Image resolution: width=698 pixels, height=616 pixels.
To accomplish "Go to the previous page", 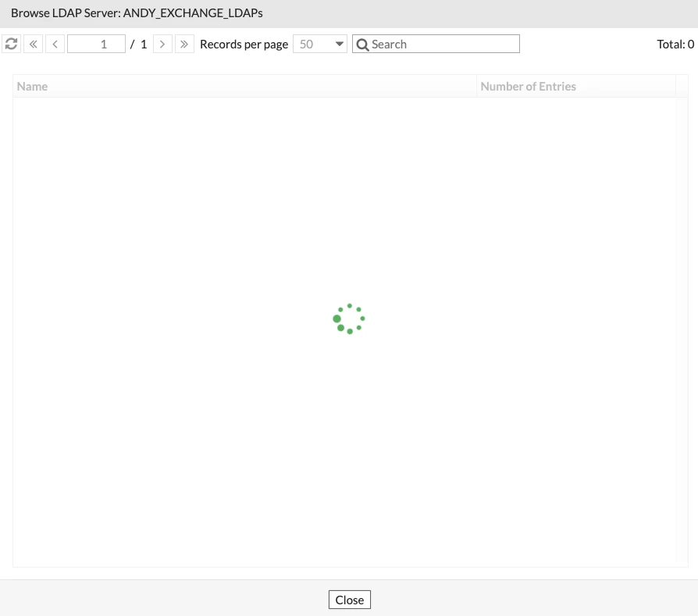I will coord(55,44).
